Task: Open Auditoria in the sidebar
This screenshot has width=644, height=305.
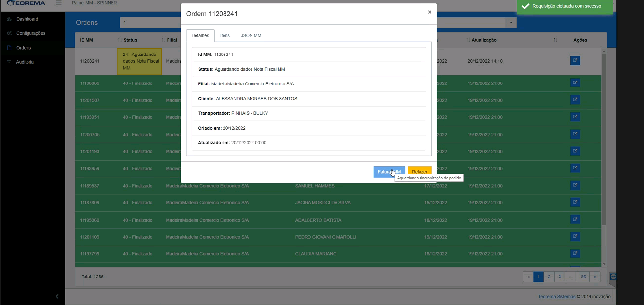Action: (25, 62)
